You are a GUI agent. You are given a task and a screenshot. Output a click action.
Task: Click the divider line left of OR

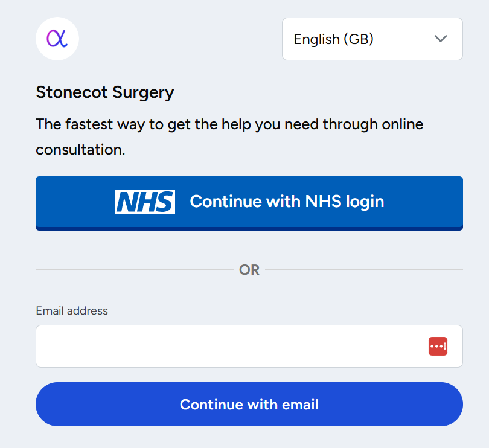(x=133, y=269)
